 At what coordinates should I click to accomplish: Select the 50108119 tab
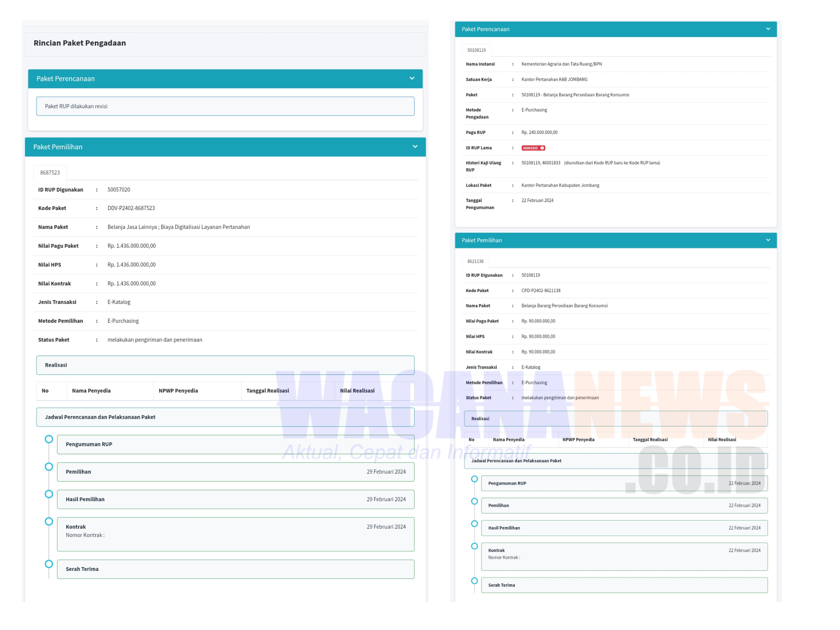pyautogui.click(x=476, y=50)
